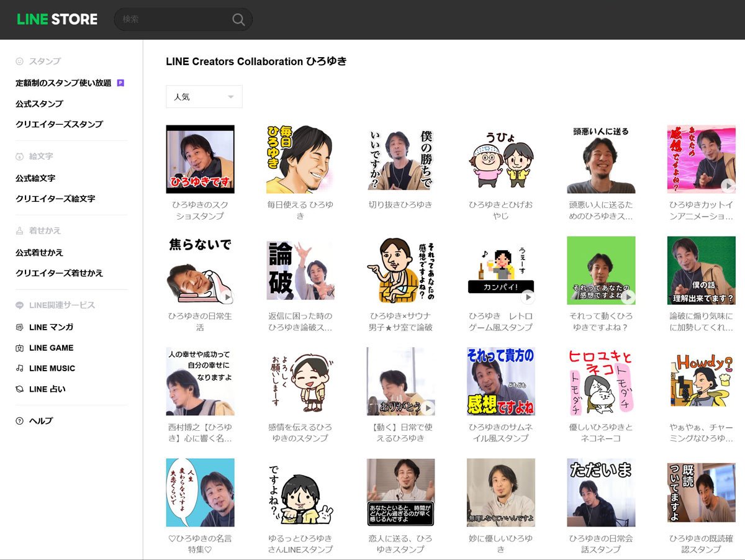Open 切り抜きひろゆき sticker thumbnail
This screenshot has width=745, height=560.
400,160
